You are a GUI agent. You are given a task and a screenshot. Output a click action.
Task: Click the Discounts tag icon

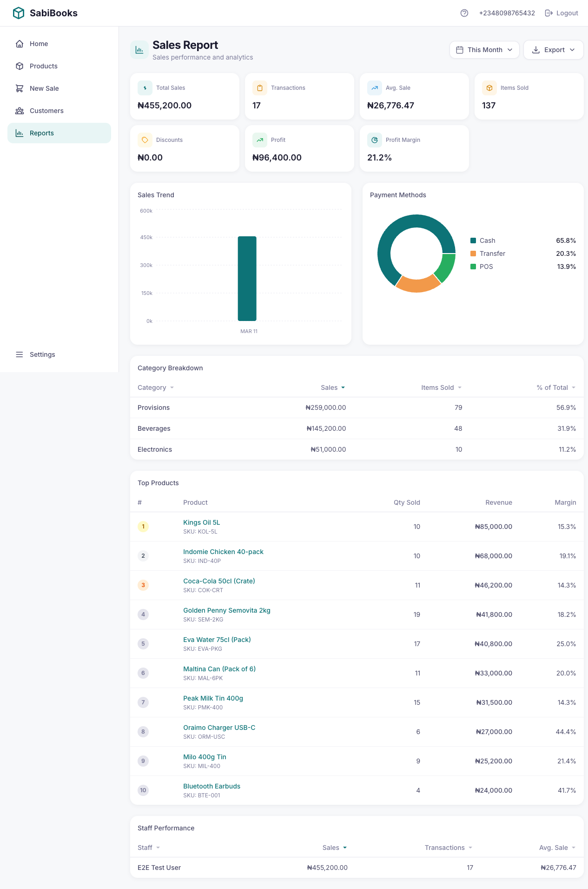[145, 140]
